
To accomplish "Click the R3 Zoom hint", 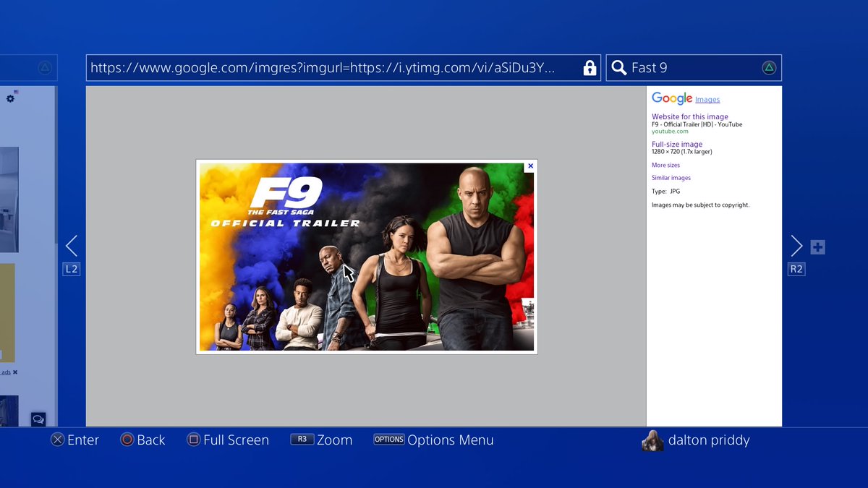I will click(x=322, y=440).
